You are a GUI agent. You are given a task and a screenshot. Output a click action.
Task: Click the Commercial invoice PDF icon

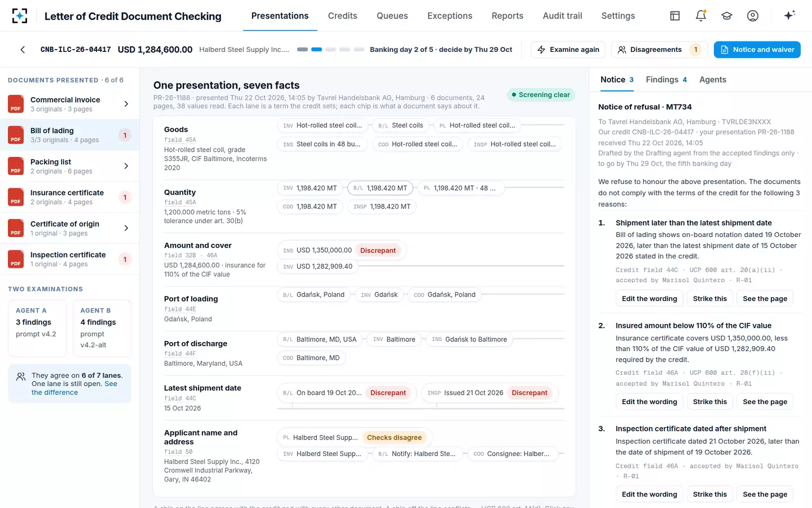click(16, 104)
